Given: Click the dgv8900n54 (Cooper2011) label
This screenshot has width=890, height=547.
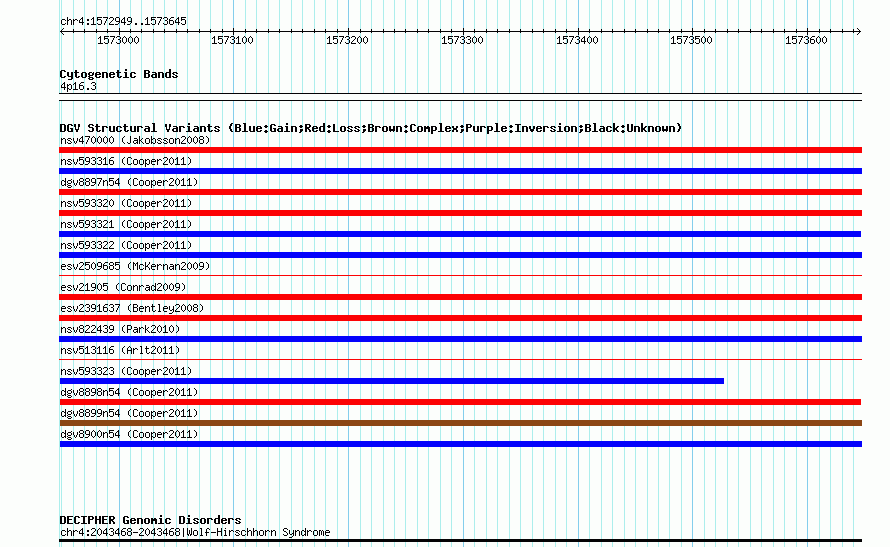Looking at the screenshot, I should click(x=129, y=434).
